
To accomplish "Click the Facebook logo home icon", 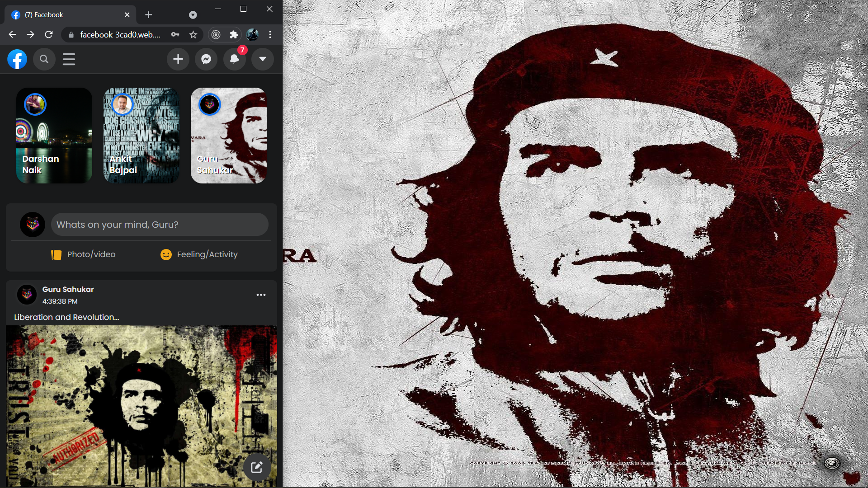I will (17, 59).
